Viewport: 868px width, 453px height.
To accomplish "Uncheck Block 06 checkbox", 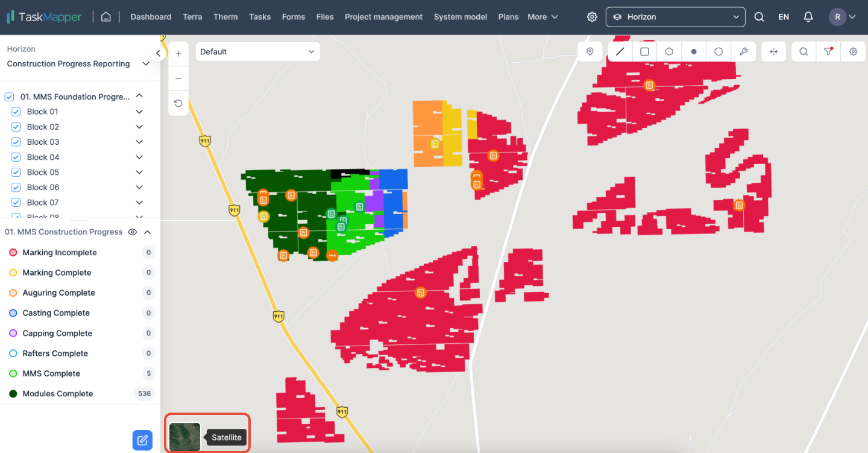I will [x=16, y=187].
